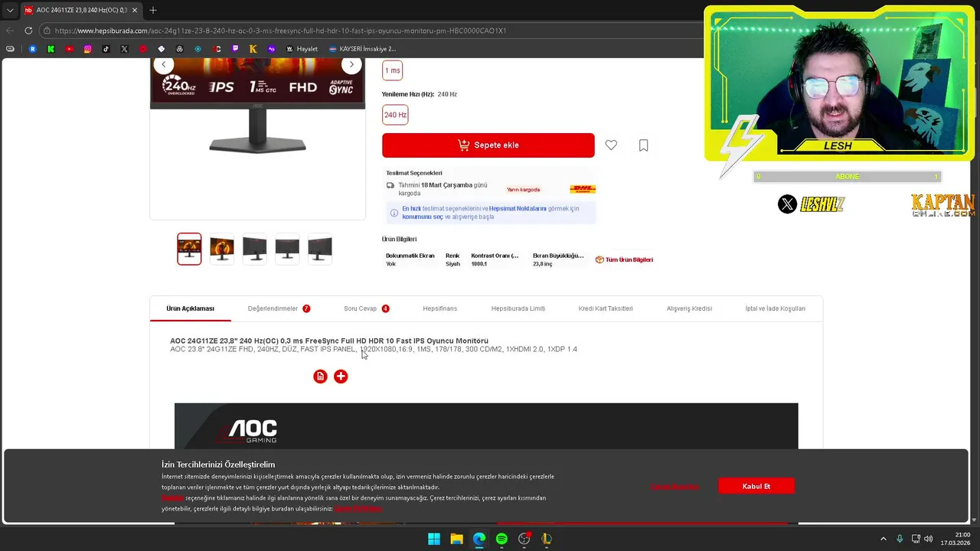The height and width of the screenshot is (551, 980).
Task: Open OBS Studio from taskbar
Action: click(x=524, y=539)
